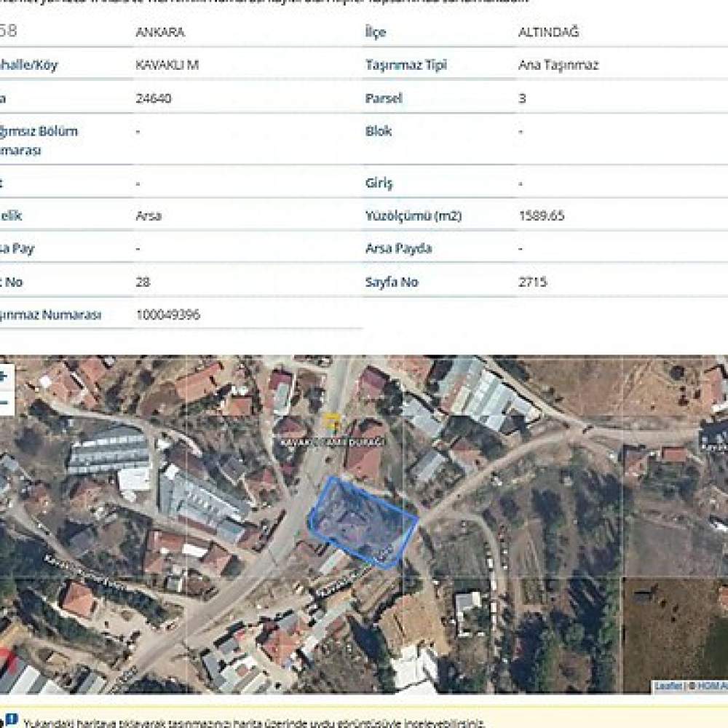Screen dimensions: 728x728
Task: Click the İlçe label
Action: 375,32
